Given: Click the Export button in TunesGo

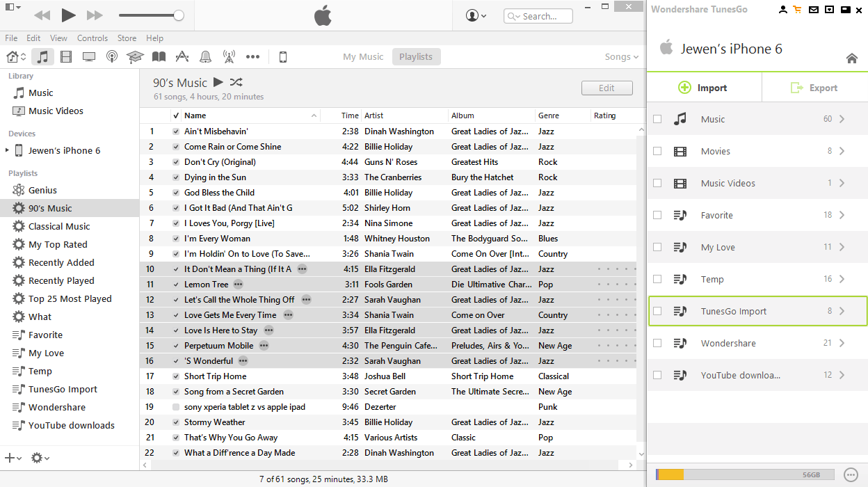Looking at the screenshot, I should coord(814,88).
